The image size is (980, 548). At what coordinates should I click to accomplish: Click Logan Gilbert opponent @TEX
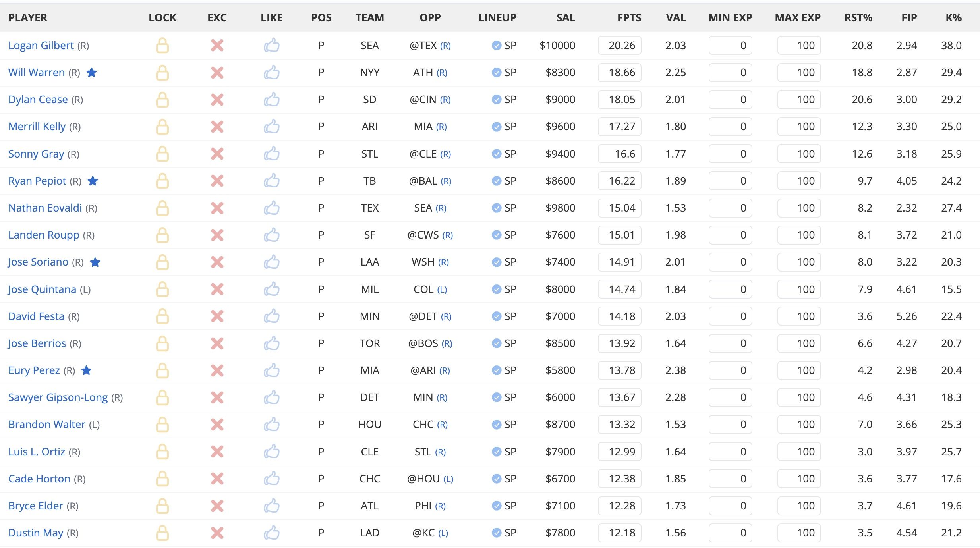[x=423, y=46]
